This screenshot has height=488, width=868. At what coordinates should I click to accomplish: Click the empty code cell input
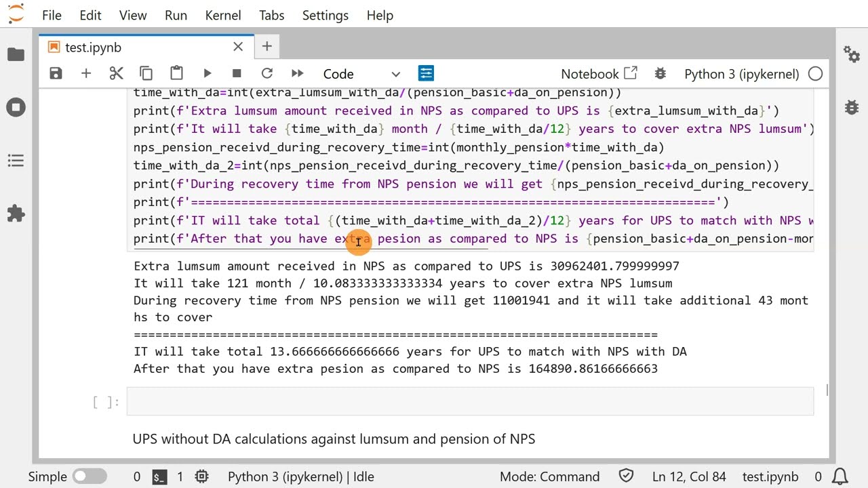[x=470, y=401]
